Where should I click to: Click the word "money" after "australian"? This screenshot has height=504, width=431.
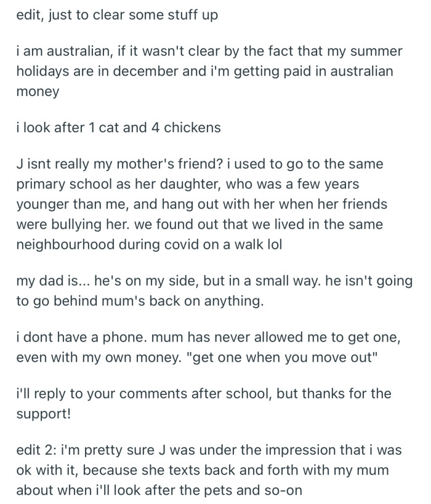(38, 91)
